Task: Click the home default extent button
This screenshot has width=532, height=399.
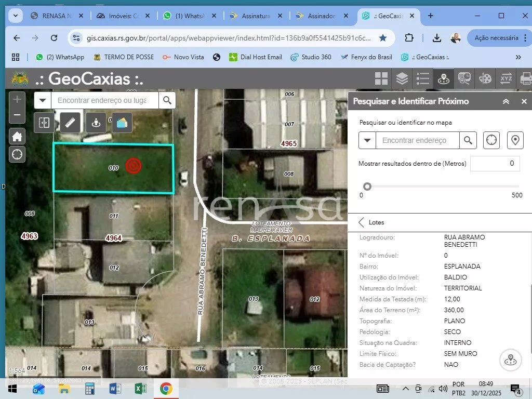Action: pyautogui.click(x=17, y=137)
